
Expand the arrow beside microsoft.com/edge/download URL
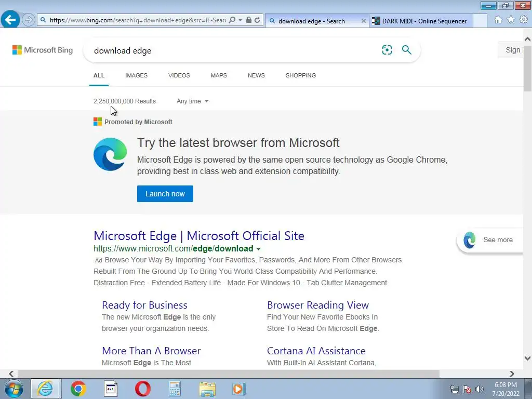pos(259,249)
